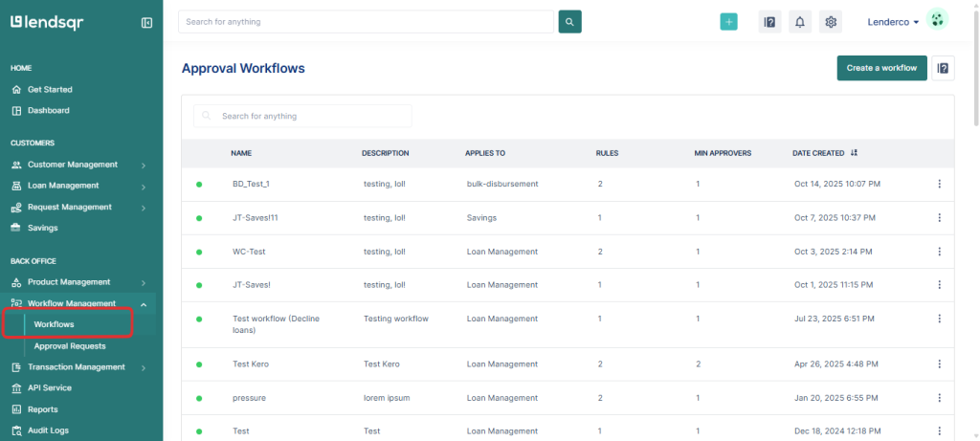The image size is (980, 441).
Task: Click help icon beside Create a workflow
Action: click(x=943, y=68)
